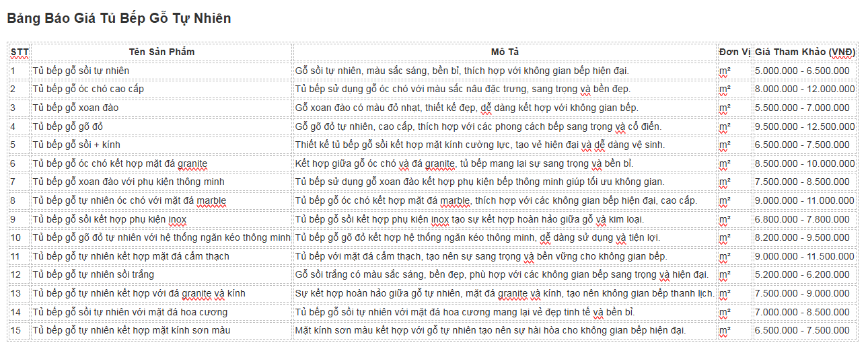Click the "Mô Tả" column header
Screen dimensions: 868x351
[x=505, y=52]
